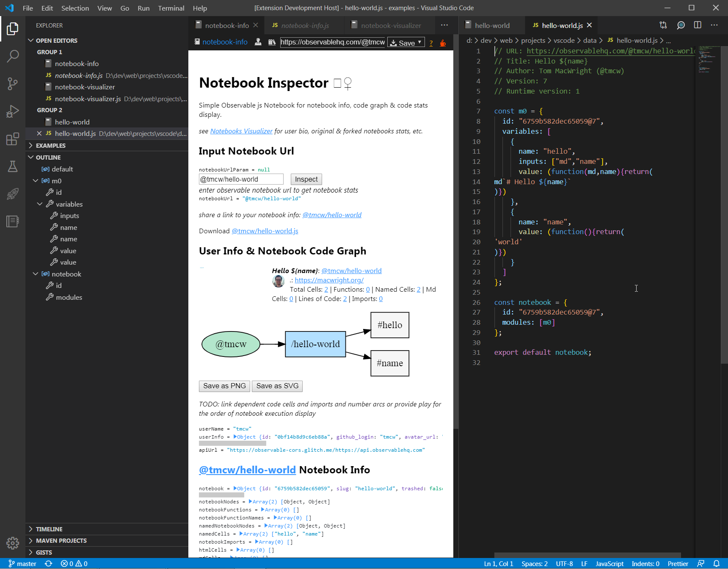Click the compare changes icon in editor toolbar

(x=663, y=25)
